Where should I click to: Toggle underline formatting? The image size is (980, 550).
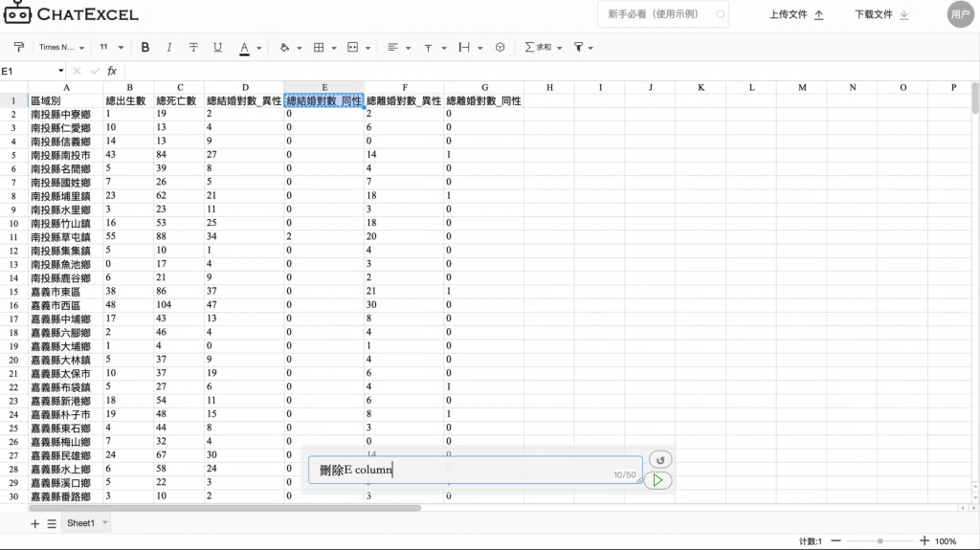(217, 47)
